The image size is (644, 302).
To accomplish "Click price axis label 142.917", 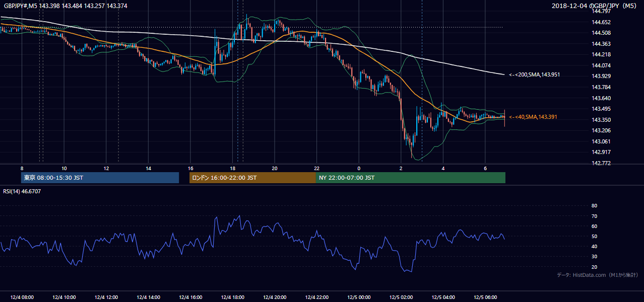I will [x=601, y=152].
